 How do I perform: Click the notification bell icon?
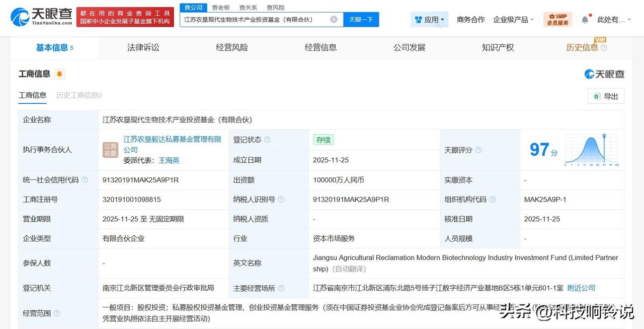coord(585,20)
